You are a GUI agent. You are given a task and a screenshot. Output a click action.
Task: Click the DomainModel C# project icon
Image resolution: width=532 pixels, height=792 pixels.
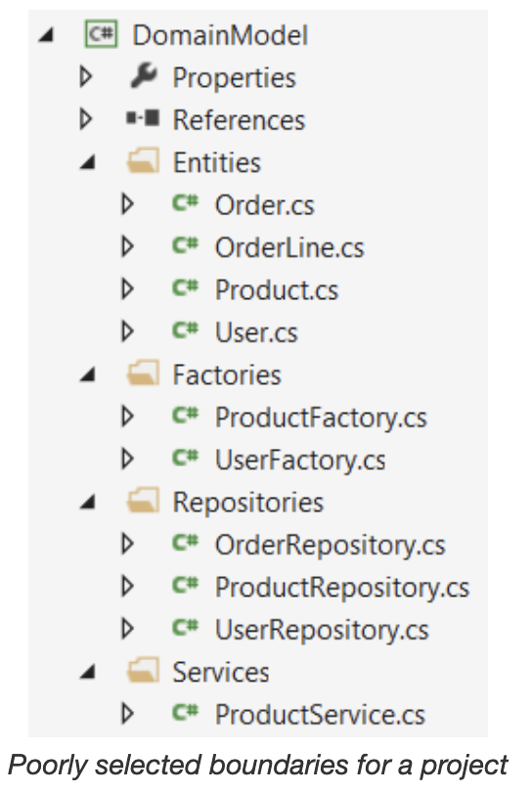click(101, 34)
